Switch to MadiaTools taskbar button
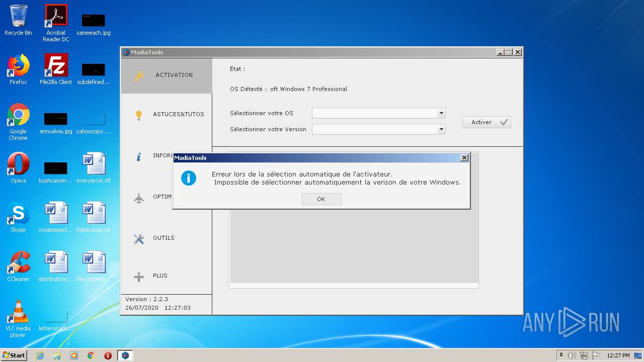This screenshot has height=362, width=644. [125, 355]
